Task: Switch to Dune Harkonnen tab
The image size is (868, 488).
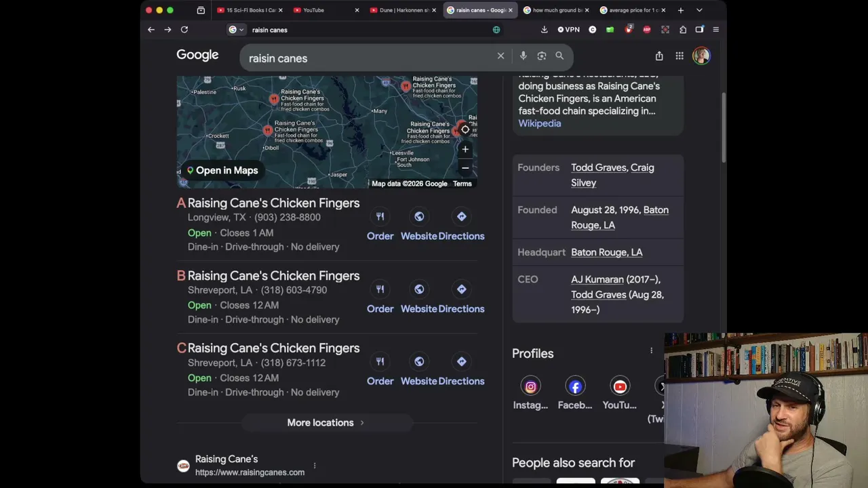Action: [403, 10]
